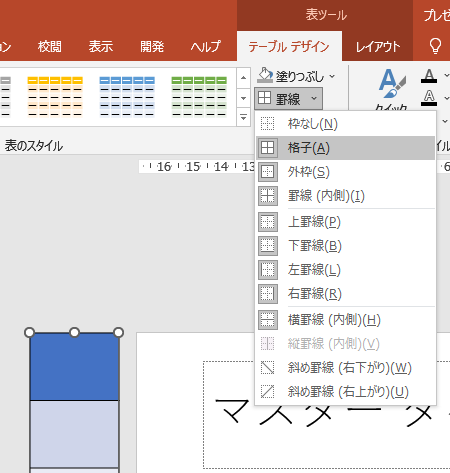The width and height of the screenshot is (450, 473).
Task: Pick the orange table style thumbnail
Action: tap(55, 97)
